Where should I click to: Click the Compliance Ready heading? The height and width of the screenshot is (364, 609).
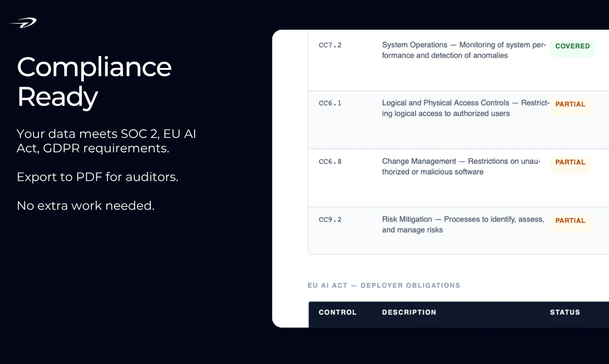point(94,82)
